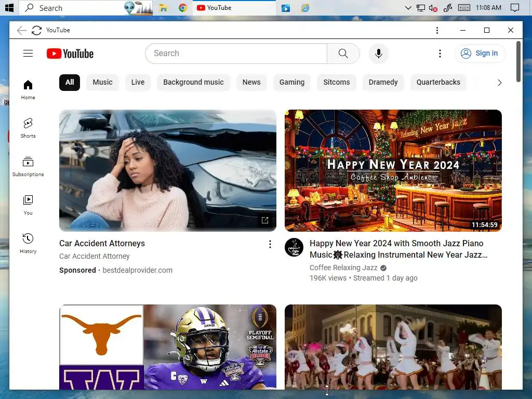Open Happy New Year Smooth Jazz title

click(398, 249)
